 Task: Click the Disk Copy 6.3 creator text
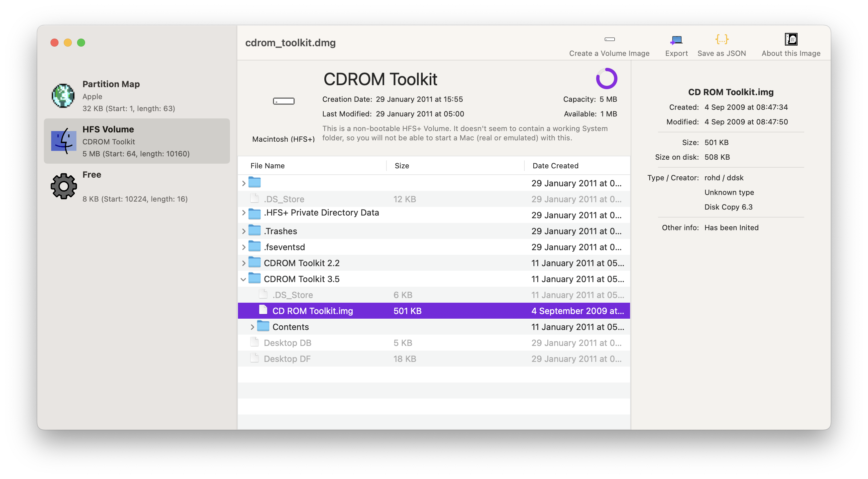728,207
